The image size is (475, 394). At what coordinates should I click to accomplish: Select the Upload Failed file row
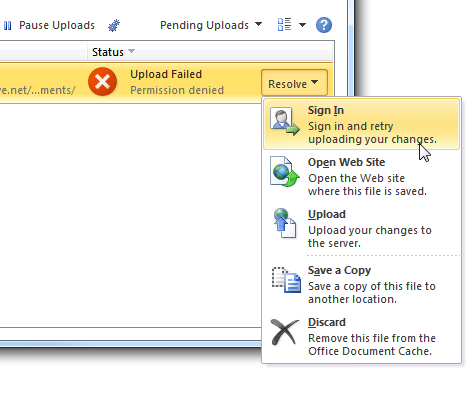pyautogui.click(x=166, y=83)
